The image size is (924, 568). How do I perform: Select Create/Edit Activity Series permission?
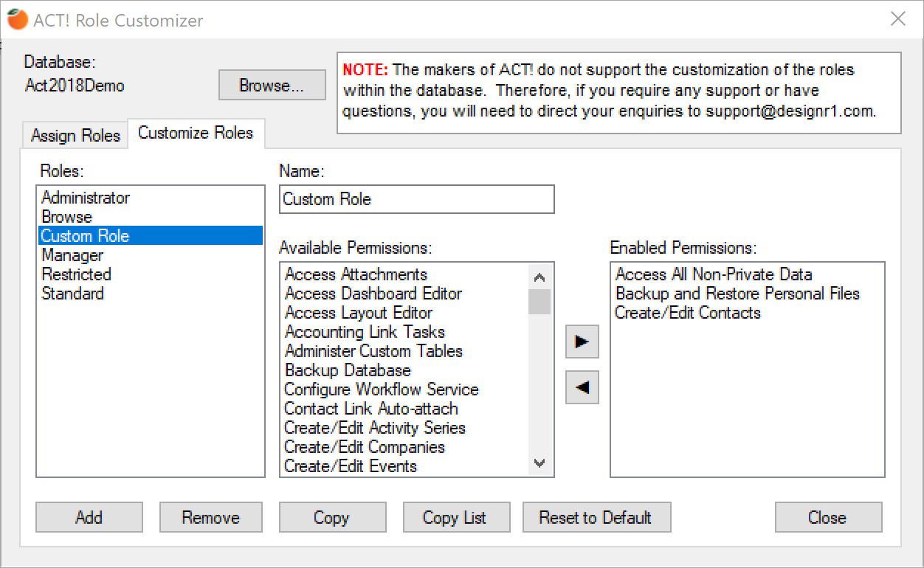405,428
